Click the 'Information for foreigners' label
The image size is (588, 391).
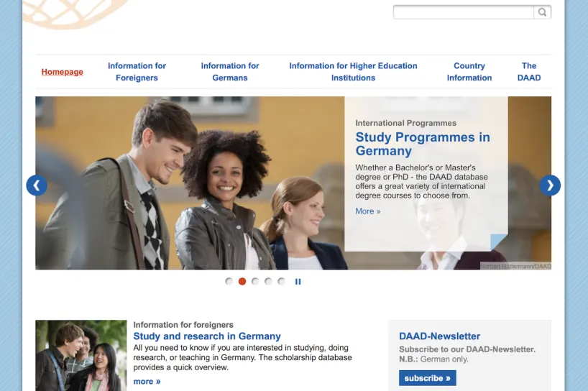point(183,325)
